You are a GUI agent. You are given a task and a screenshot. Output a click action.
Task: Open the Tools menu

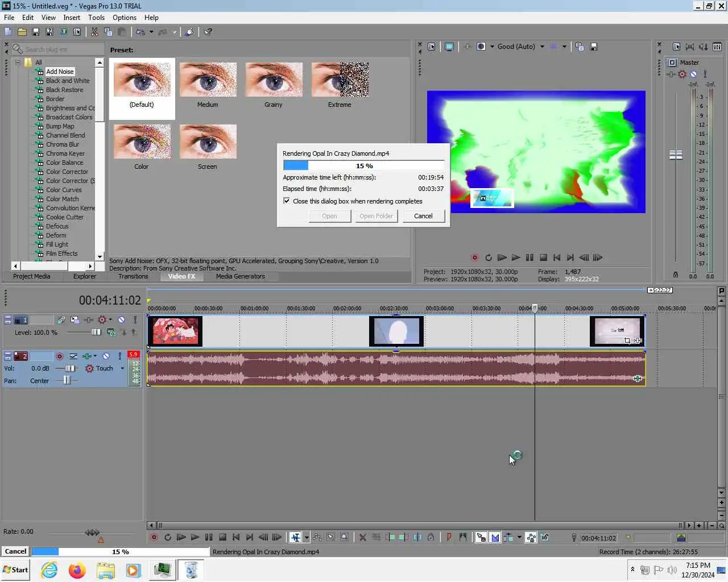tap(96, 18)
